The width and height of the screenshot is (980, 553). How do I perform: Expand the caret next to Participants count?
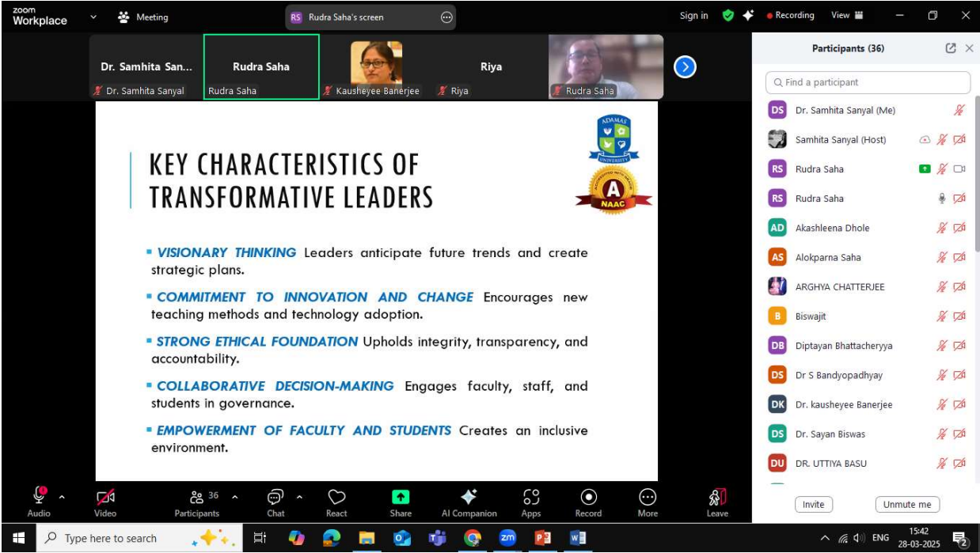pos(234,498)
